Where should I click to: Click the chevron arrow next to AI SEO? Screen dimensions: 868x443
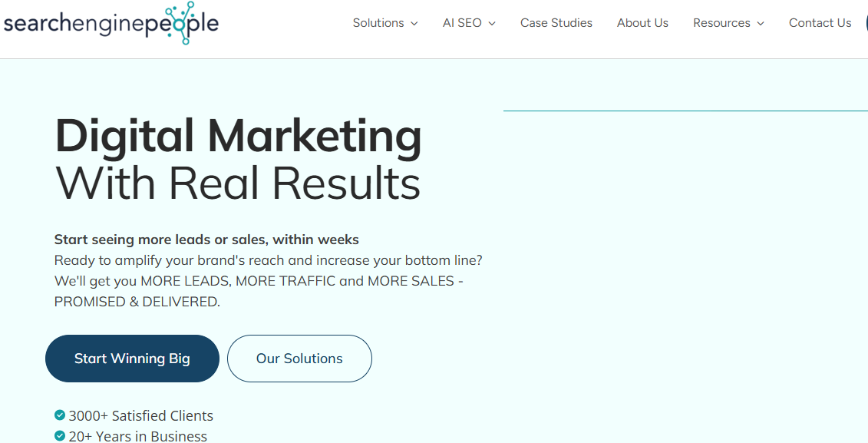point(491,24)
